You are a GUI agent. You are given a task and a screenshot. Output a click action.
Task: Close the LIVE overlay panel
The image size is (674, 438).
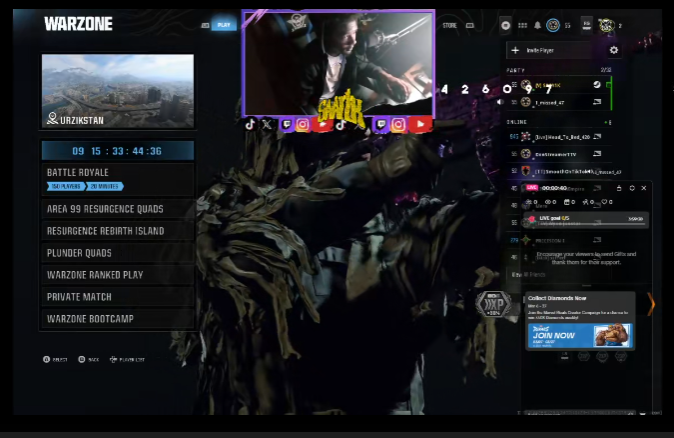point(643,188)
